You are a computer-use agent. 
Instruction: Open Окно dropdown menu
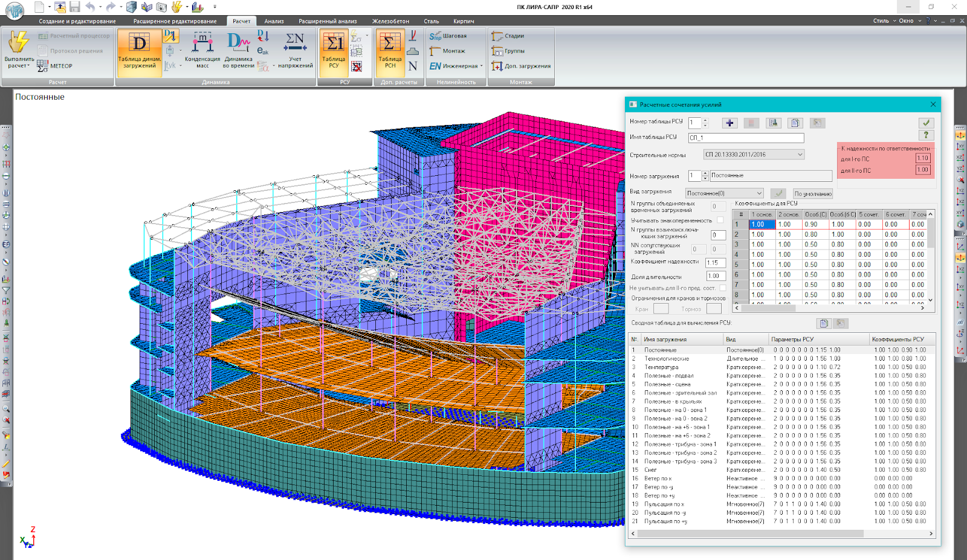910,21
